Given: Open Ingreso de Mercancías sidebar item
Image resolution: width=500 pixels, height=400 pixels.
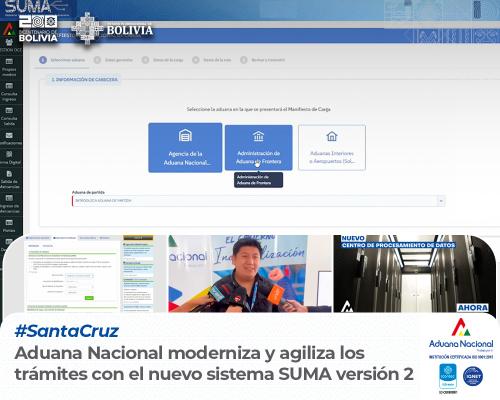Looking at the screenshot, I should click(9, 204).
